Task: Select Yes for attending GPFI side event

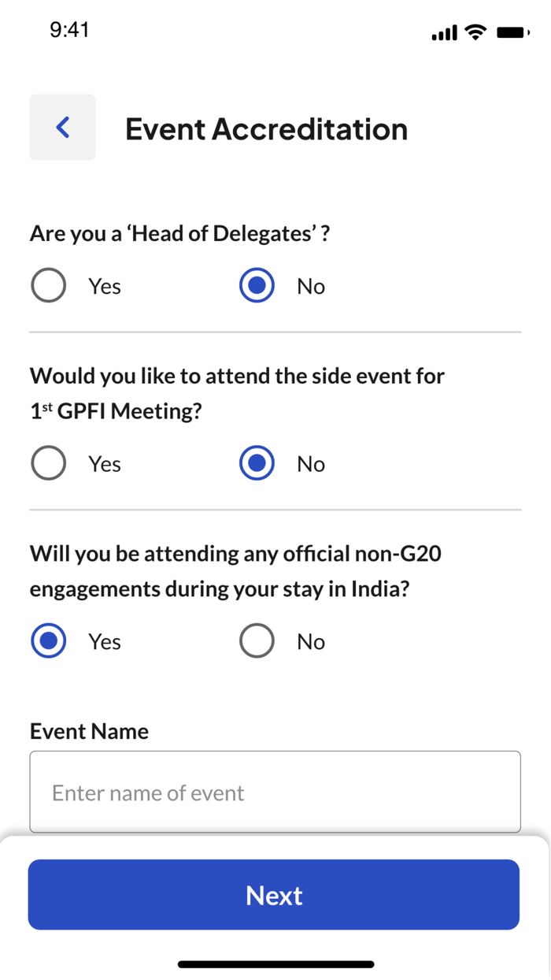Action: pyautogui.click(x=48, y=463)
